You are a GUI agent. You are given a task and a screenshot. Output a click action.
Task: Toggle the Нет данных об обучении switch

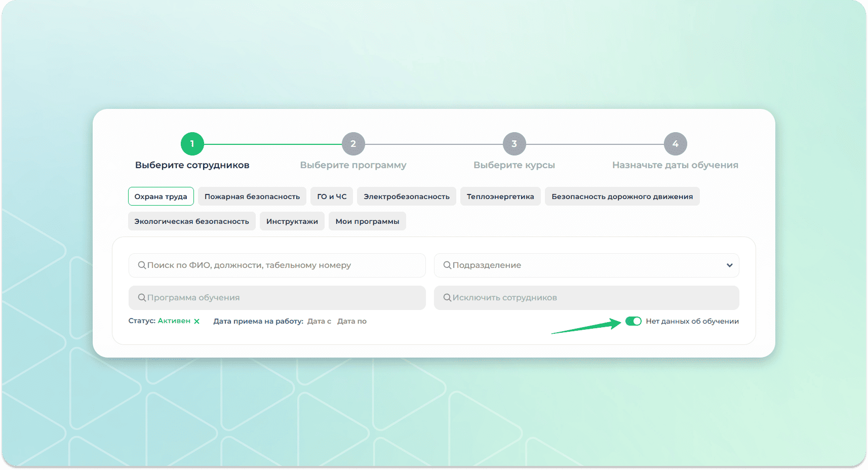[x=633, y=321]
